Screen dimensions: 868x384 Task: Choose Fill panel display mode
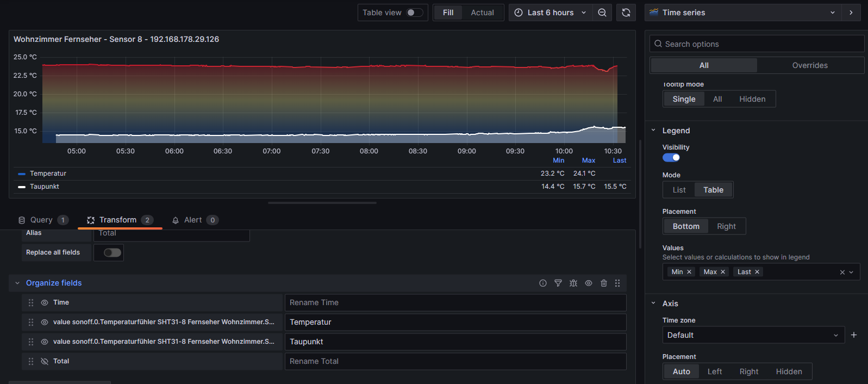tap(448, 13)
